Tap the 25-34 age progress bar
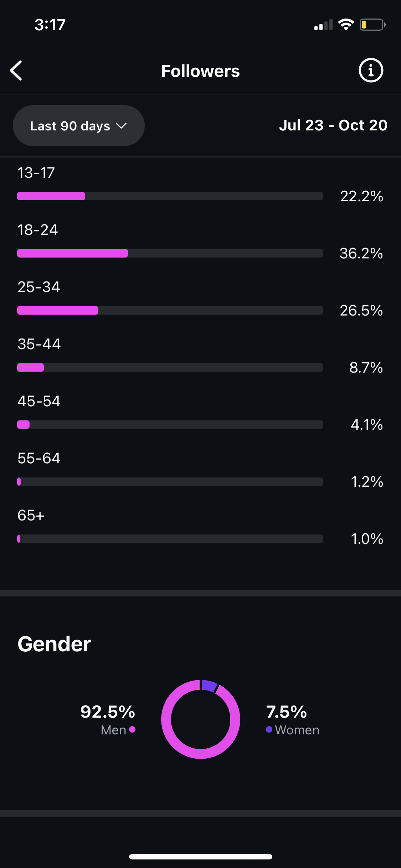 click(170, 310)
